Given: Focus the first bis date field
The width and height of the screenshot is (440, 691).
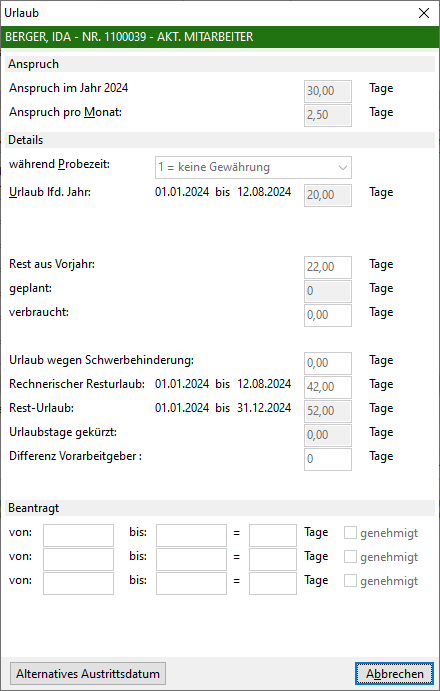Looking at the screenshot, I should click(x=191, y=535).
